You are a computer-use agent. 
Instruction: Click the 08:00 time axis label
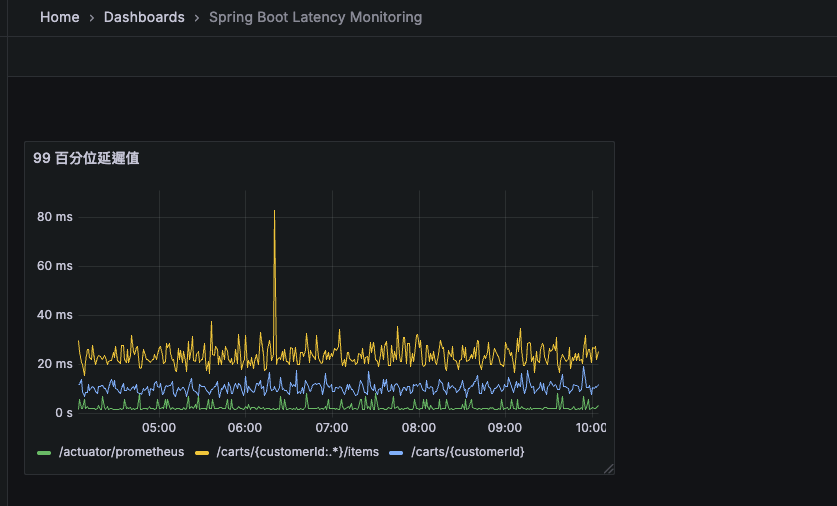click(x=418, y=428)
